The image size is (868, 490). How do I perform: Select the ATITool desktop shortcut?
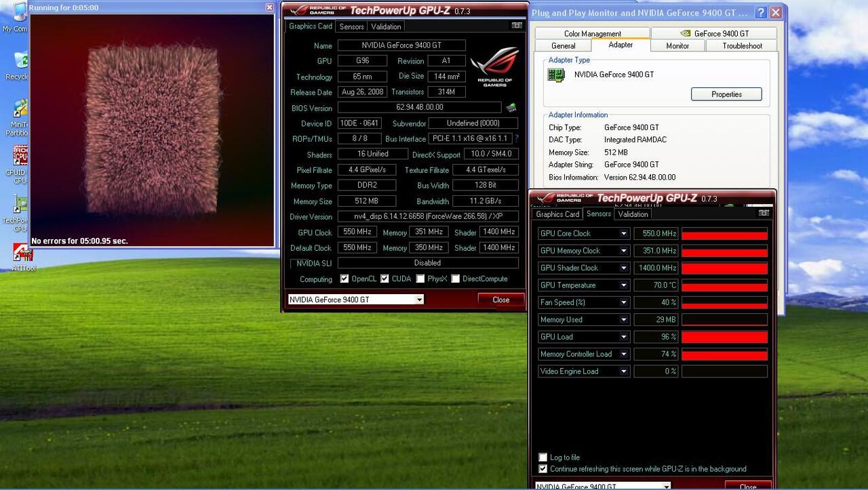(22, 258)
